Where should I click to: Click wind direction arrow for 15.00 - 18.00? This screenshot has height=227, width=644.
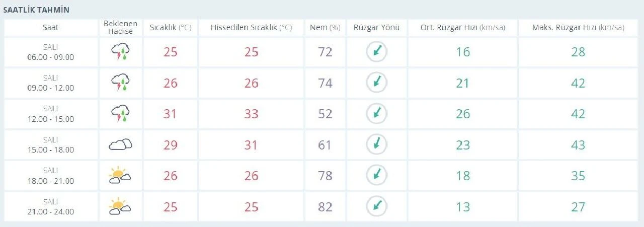[376, 145]
